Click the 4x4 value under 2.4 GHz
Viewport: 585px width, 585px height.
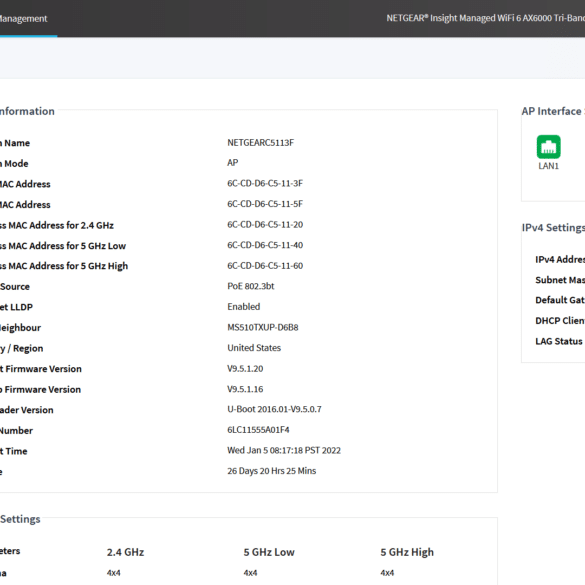[113, 573]
